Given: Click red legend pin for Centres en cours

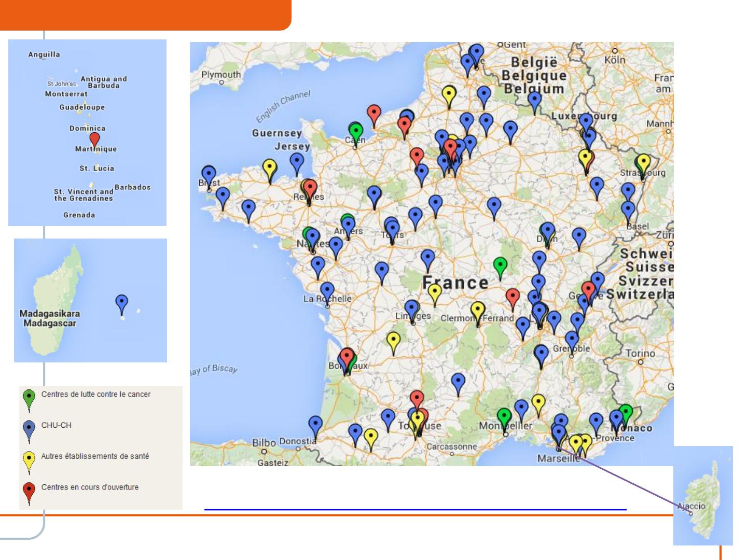Looking at the screenshot, I should tap(30, 494).
